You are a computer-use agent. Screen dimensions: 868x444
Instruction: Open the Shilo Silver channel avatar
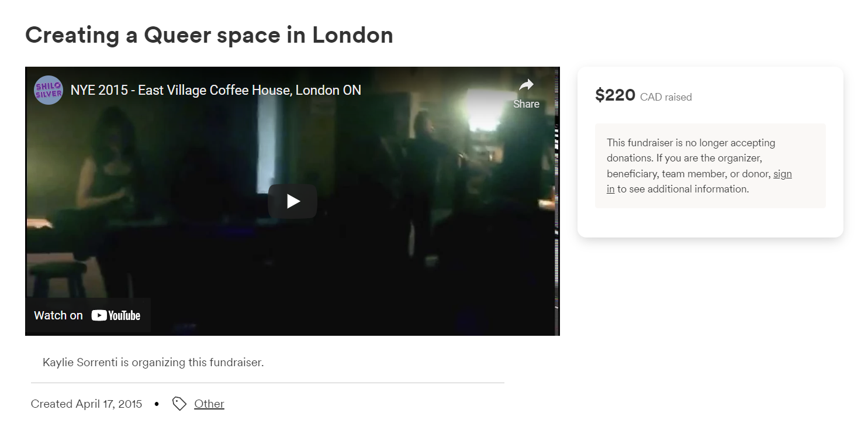point(49,90)
